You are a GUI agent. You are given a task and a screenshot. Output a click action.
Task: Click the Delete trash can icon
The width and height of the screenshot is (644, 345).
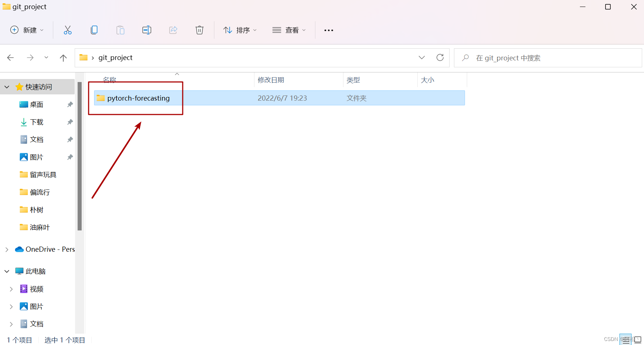[200, 30]
